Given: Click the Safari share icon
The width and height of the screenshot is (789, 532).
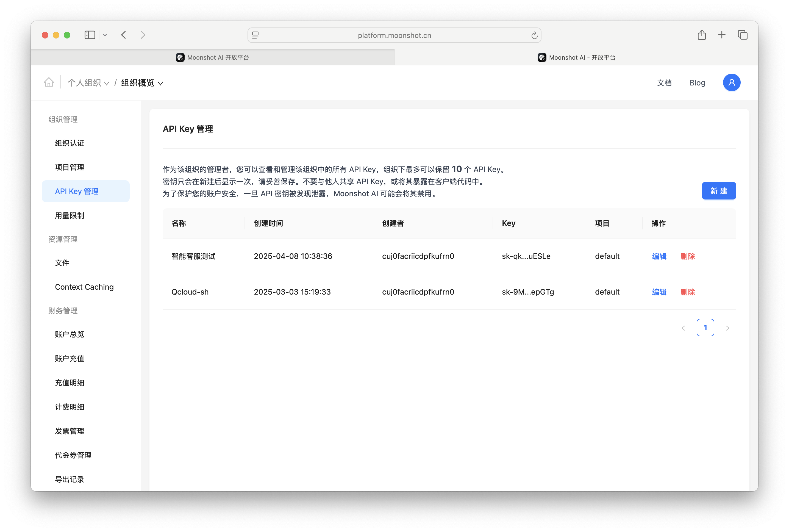Looking at the screenshot, I should [701, 35].
